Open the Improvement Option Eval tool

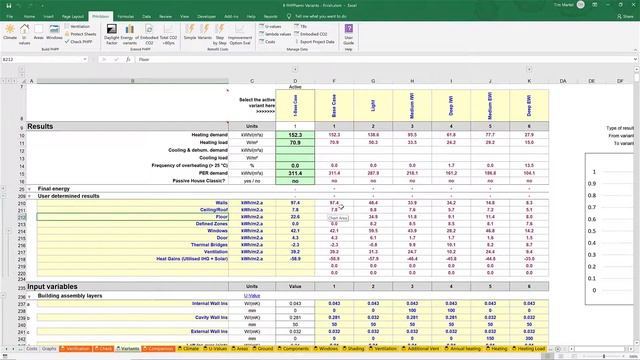(x=240, y=34)
